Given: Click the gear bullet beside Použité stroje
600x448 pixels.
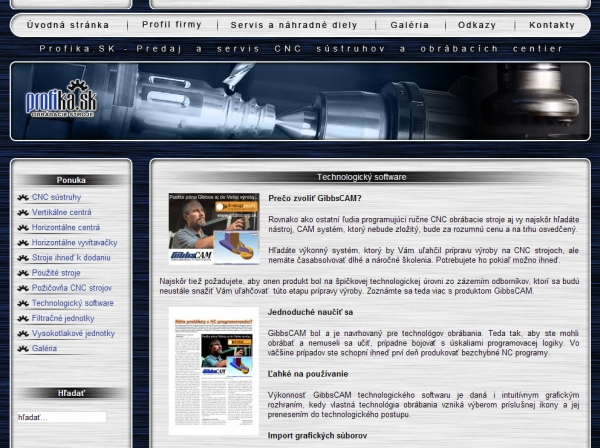Looking at the screenshot, I should (23, 273).
